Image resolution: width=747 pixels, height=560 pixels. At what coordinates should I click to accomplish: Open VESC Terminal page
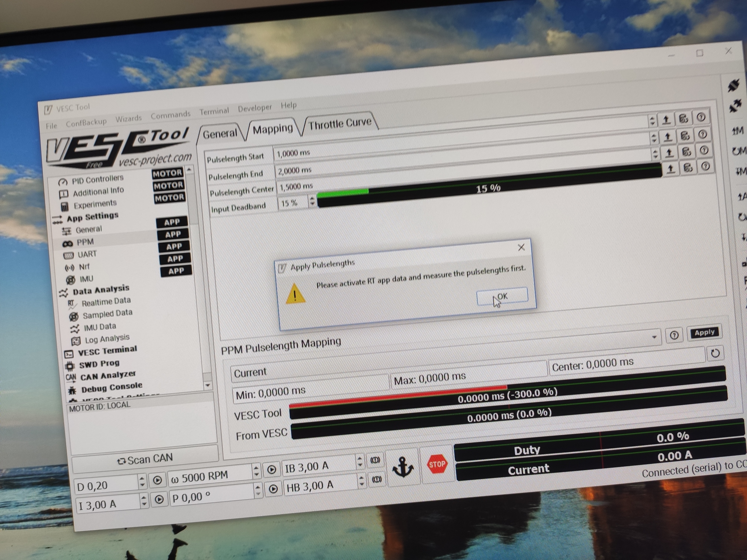[107, 351]
